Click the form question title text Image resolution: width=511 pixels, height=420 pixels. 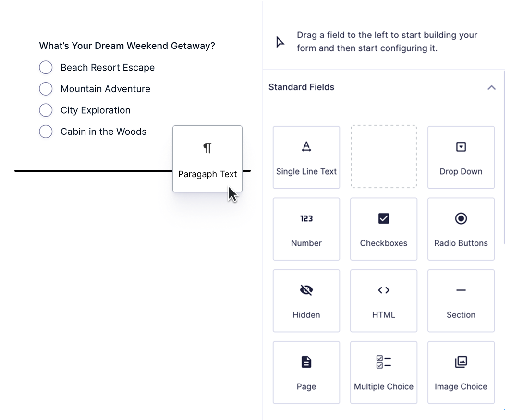(127, 46)
